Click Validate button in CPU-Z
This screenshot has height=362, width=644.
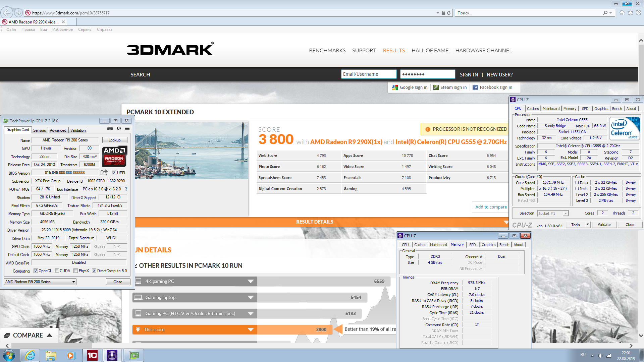(x=604, y=225)
